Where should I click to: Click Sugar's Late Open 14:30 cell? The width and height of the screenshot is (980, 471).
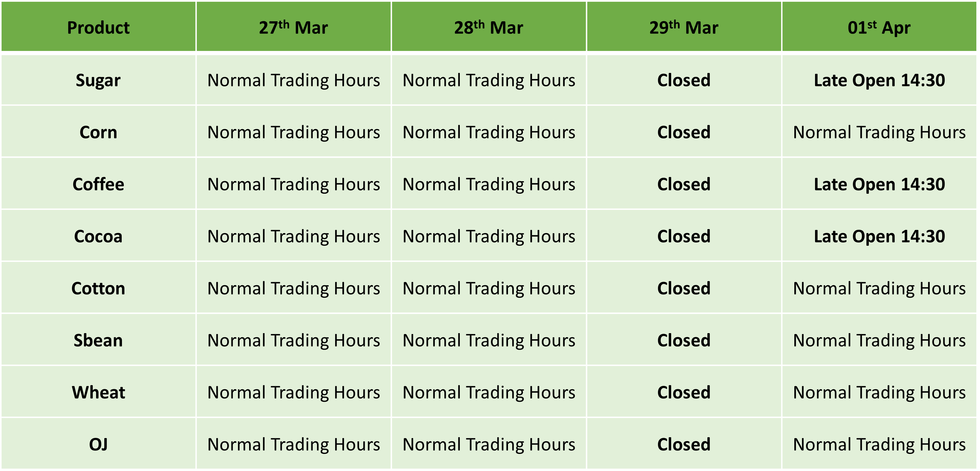[879, 80]
